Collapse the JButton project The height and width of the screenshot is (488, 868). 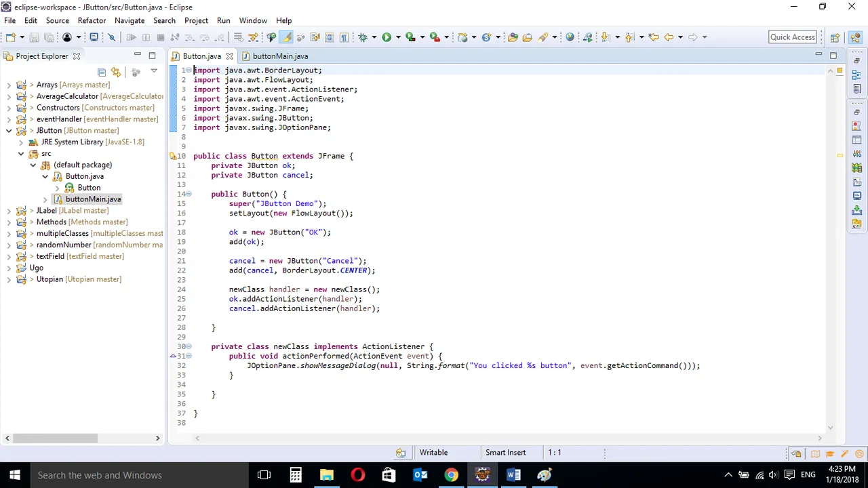[9, 130]
